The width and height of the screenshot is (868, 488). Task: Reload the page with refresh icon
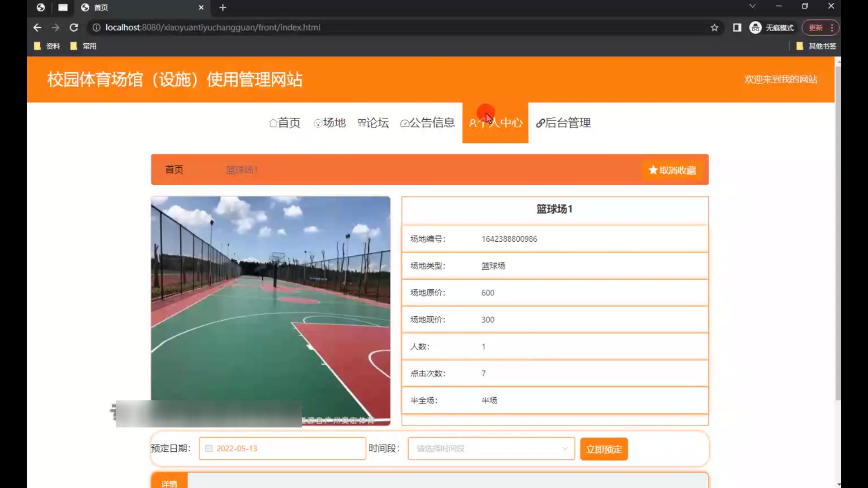click(x=74, y=28)
